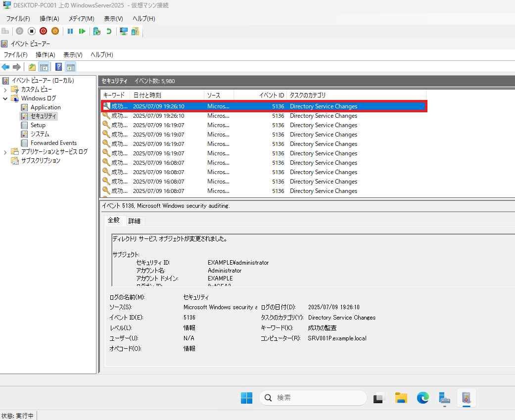Select イベント ビューアー (ローカル) root node
Viewport: 515px width, 420px height.
click(43, 81)
